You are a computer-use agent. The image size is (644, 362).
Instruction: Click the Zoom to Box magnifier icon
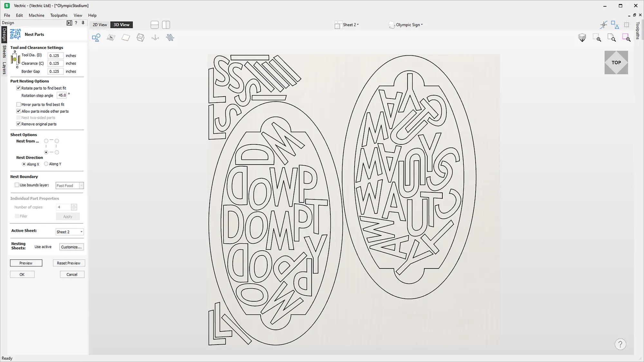click(597, 38)
